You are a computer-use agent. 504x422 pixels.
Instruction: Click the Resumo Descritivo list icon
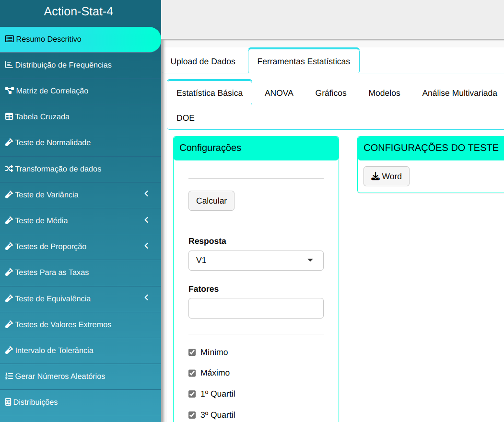click(x=10, y=39)
